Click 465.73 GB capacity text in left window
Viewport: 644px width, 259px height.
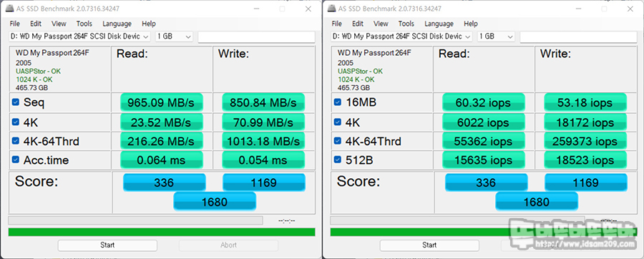point(31,88)
